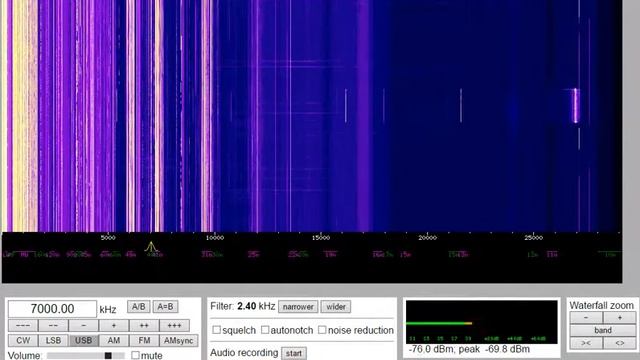Viewport: 640px width, 360px height.
Task: Click the 10000 label on frequency scale
Action: (x=215, y=238)
